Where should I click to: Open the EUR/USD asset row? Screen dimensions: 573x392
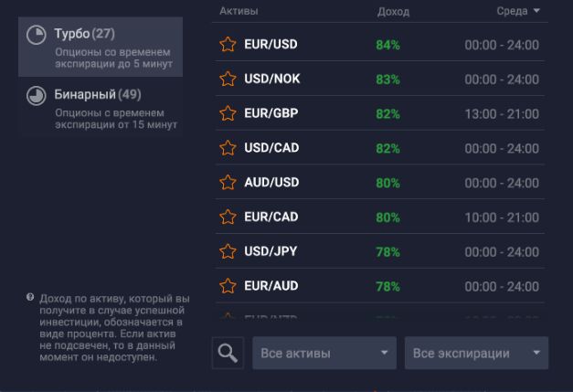(271, 44)
